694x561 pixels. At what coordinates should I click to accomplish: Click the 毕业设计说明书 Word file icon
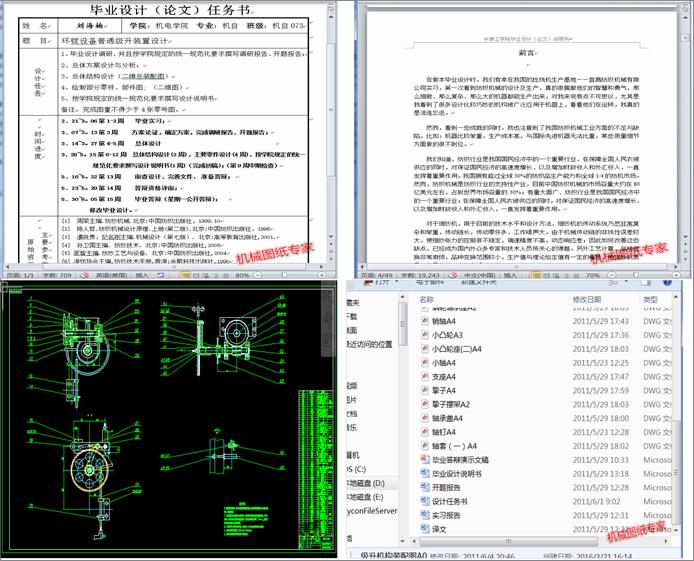(424, 473)
